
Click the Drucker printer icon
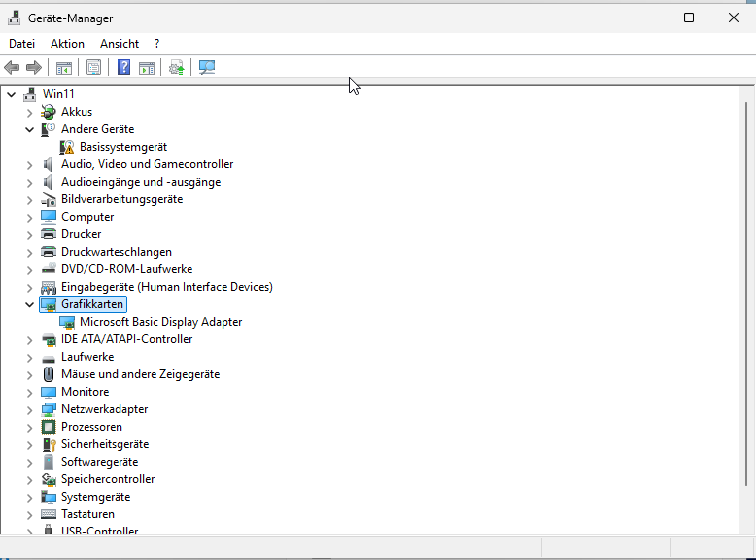click(x=49, y=234)
